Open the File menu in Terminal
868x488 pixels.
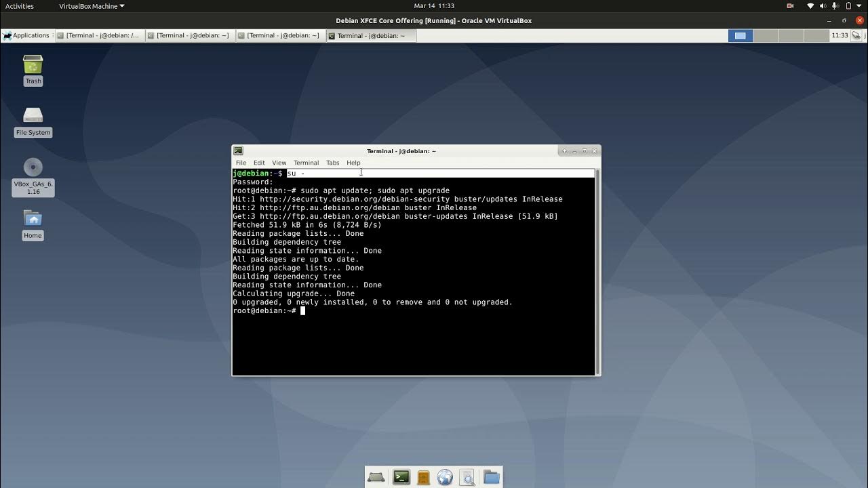click(241, 163)
